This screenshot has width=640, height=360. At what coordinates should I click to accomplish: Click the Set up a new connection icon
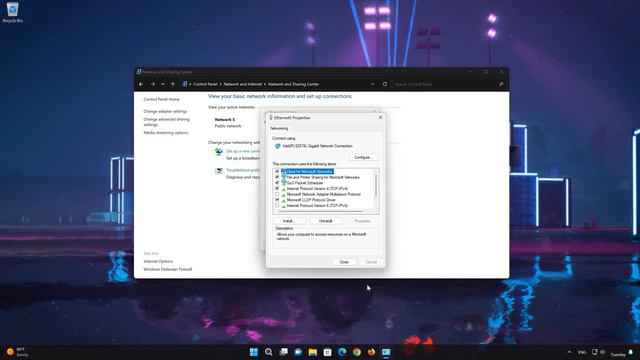(219, 152)
